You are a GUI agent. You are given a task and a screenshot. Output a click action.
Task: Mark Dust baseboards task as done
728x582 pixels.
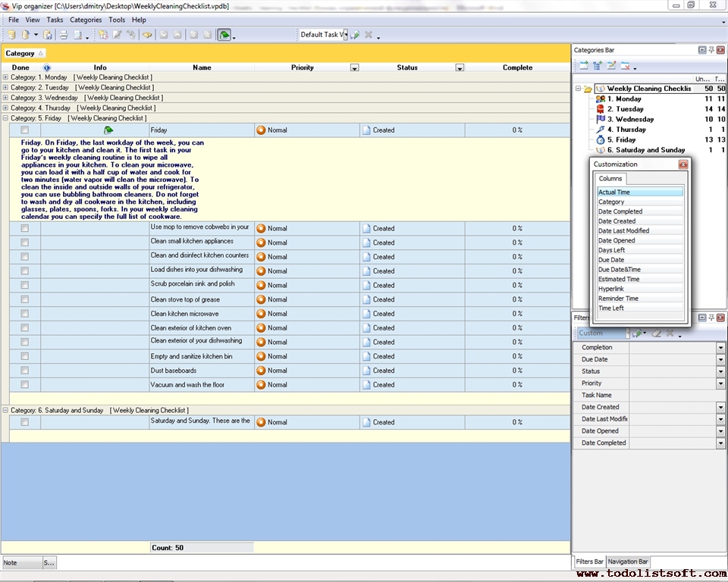24,371
